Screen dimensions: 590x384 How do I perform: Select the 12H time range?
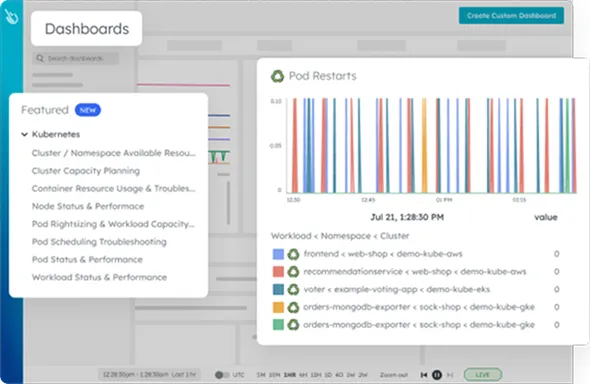point(315,375)
